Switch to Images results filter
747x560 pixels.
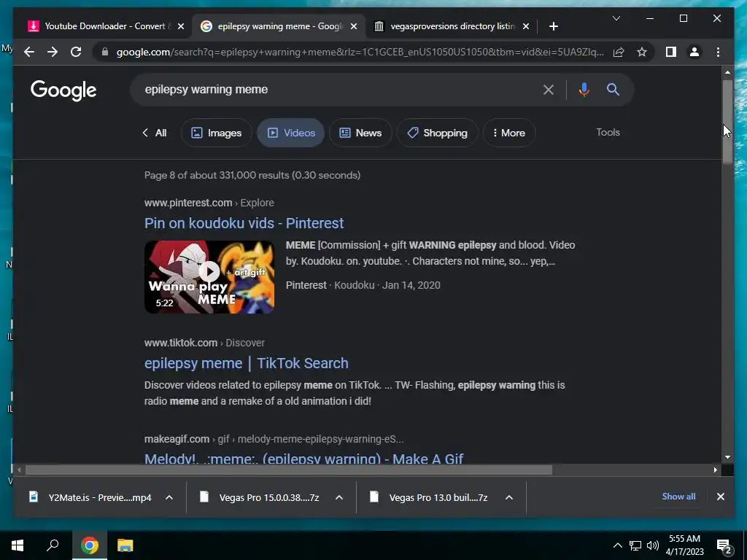coord(216,133)
